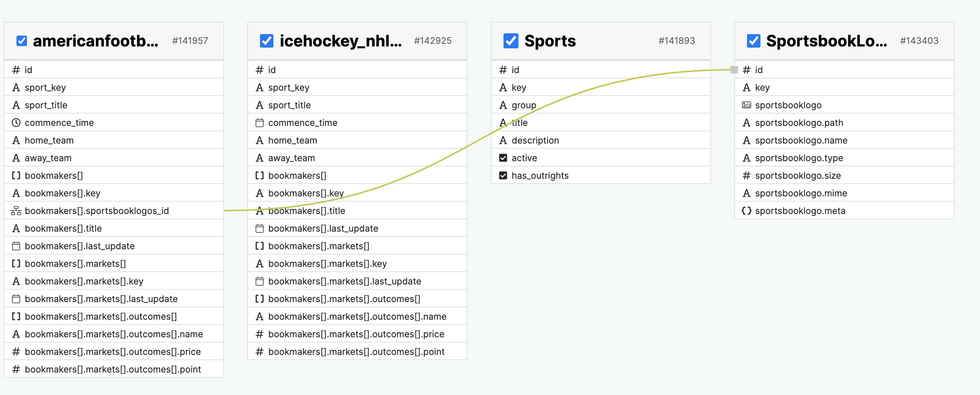Click the relation icon for bookmakers[].sportsbooklogos_id

tap(16, 211)
